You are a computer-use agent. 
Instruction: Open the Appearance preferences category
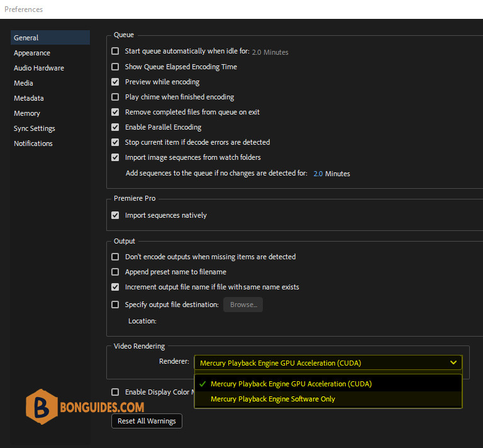tap(32, 53)
